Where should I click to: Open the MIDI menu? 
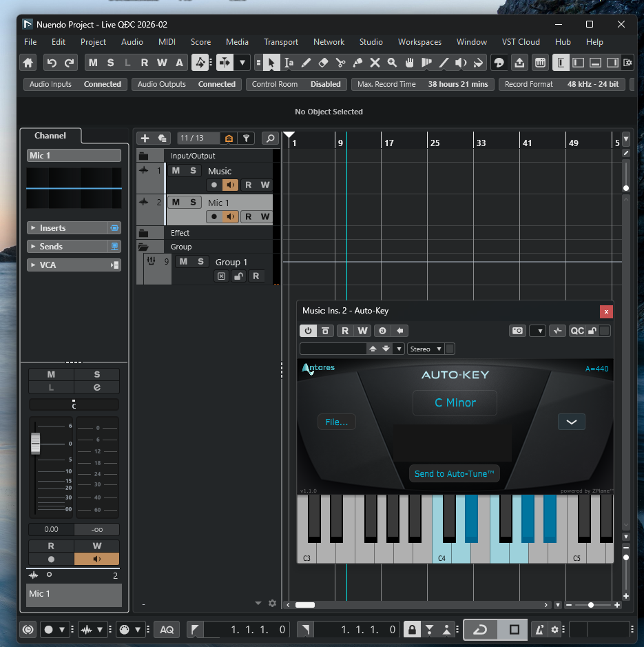tap(167, 42)
